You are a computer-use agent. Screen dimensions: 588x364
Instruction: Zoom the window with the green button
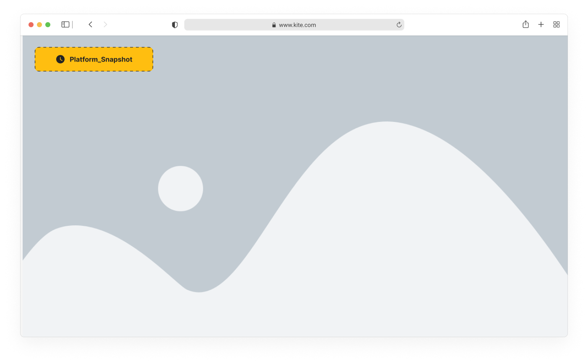click(48, 25)
